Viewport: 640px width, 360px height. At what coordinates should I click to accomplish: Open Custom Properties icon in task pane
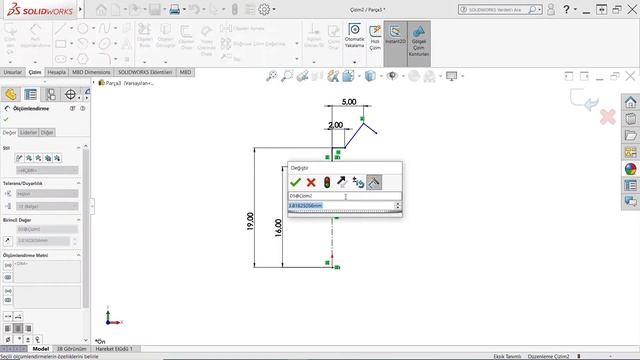630,185
